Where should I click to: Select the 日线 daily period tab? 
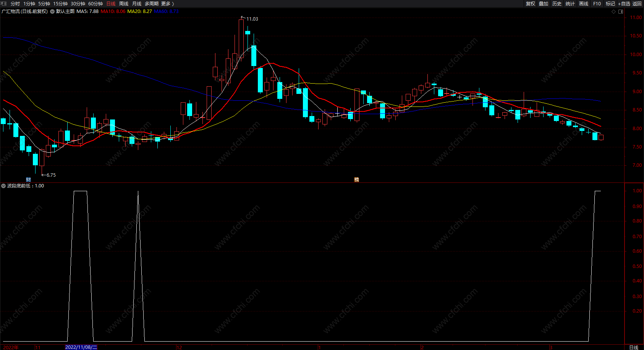pyautogui.click(x=111, y=4)
